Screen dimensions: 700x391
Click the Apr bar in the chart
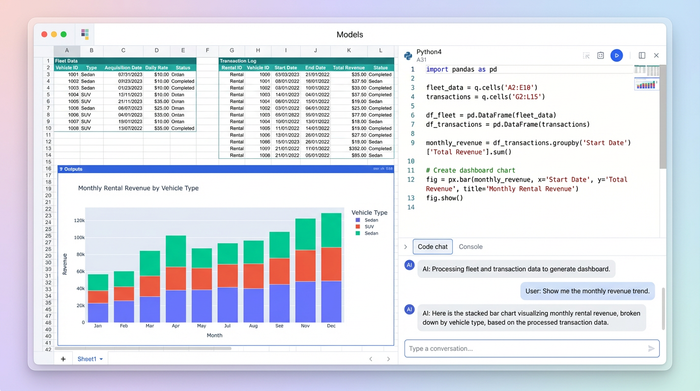click(176, 279)
